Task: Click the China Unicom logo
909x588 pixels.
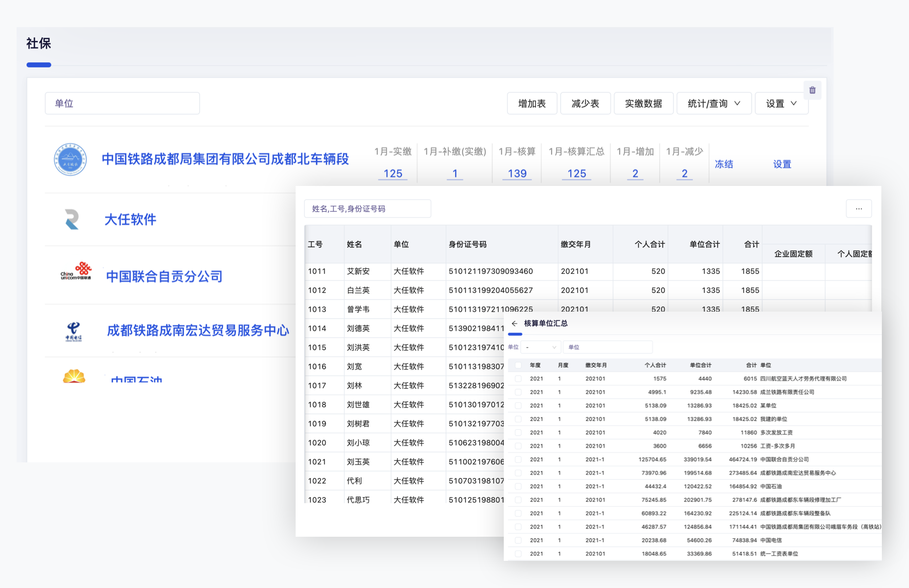Action: pyautogui.click(x=76, y=271)
